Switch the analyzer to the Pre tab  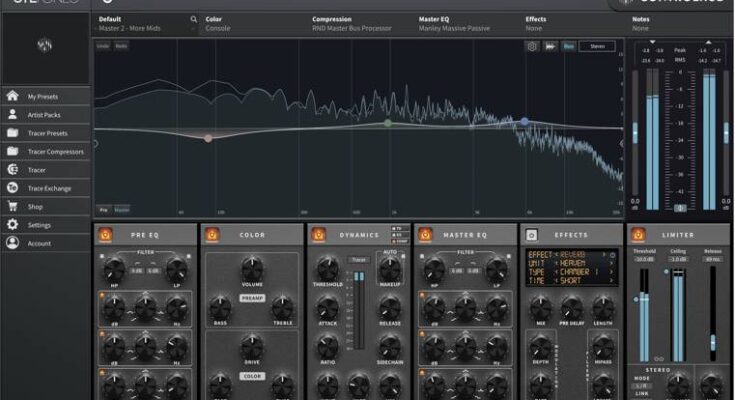[103, 209]
